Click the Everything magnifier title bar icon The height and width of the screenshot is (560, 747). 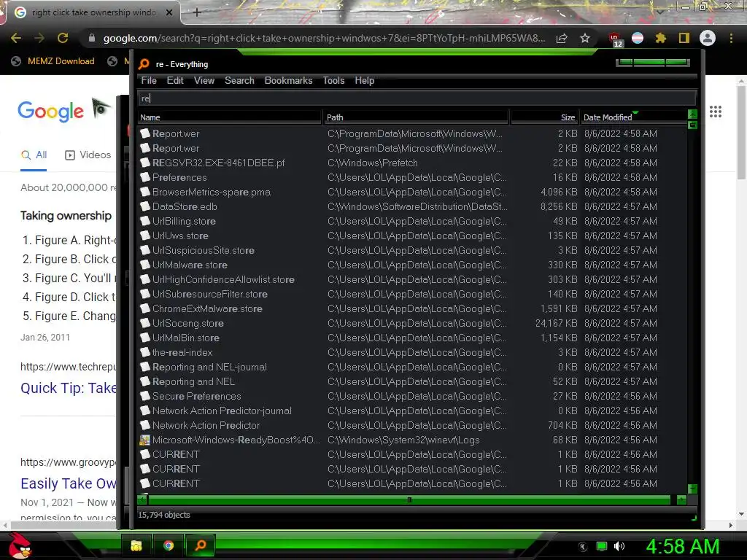coord(144,64)
